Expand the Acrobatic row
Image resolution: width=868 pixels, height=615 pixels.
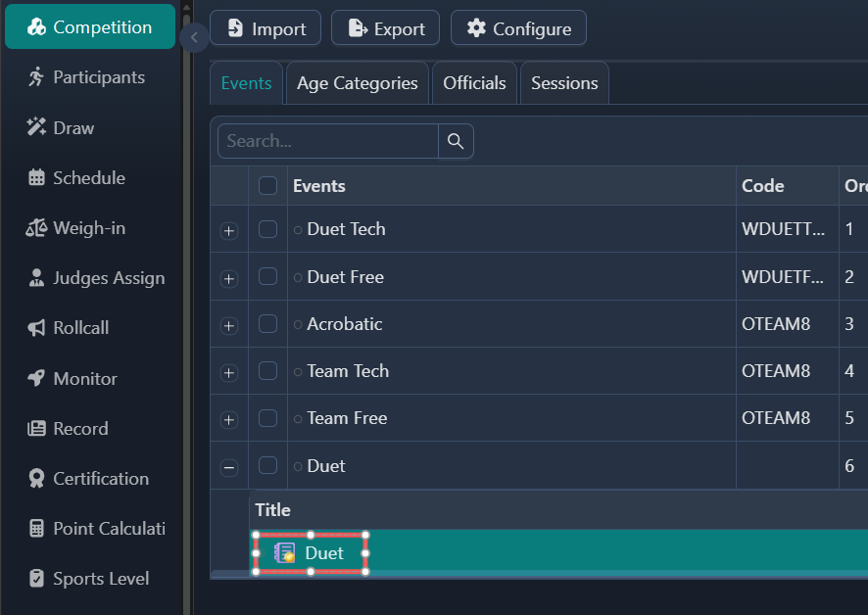click(x=229, y=325)
